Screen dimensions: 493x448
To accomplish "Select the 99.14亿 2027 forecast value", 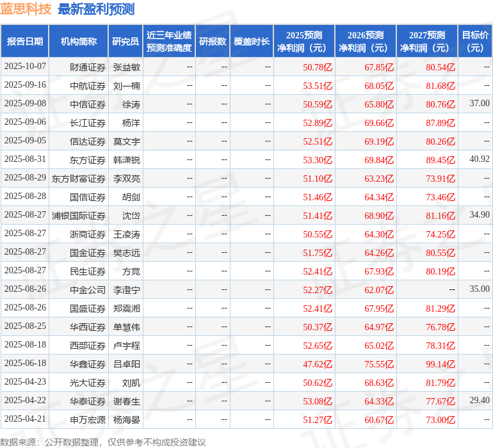I will 440,364.
